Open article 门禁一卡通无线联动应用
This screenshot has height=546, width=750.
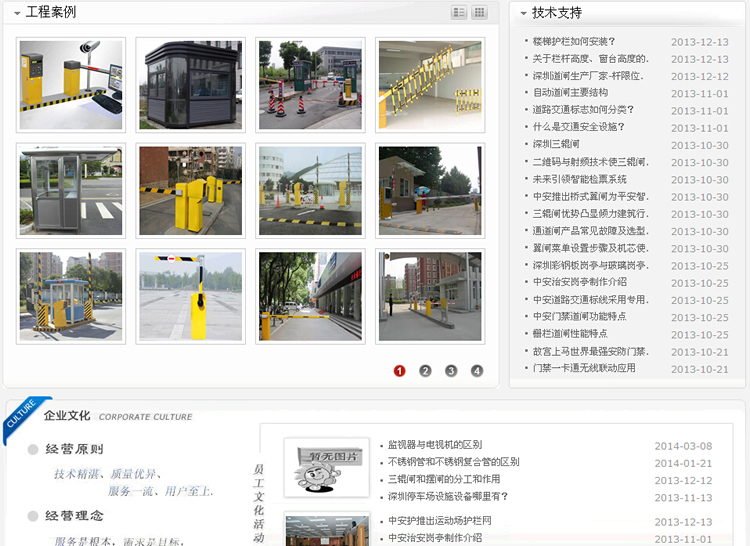coord(584,368)
